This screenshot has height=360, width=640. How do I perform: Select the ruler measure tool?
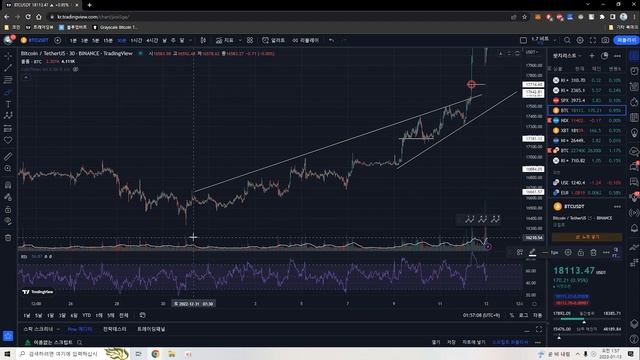(x=8, y=156)
